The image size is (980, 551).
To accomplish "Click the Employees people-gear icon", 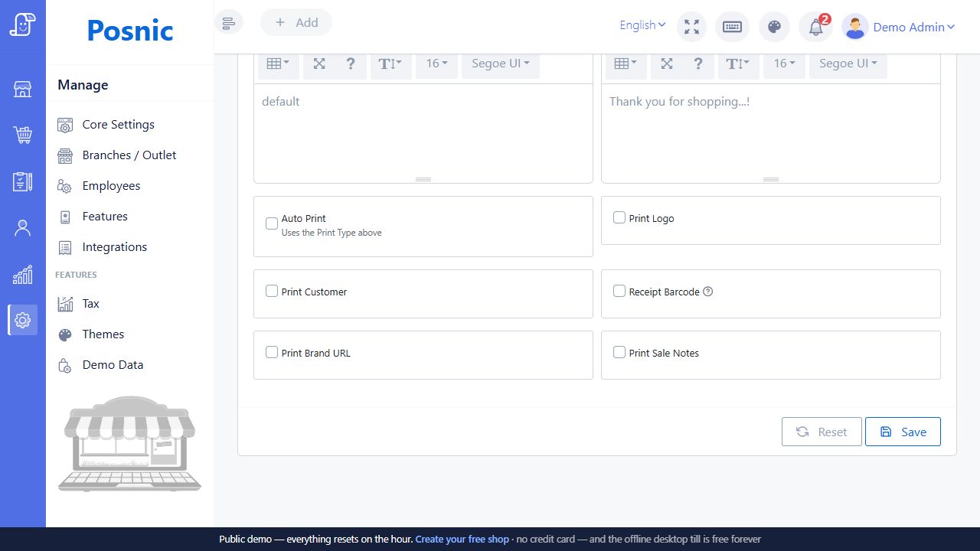I will (66, 186).
